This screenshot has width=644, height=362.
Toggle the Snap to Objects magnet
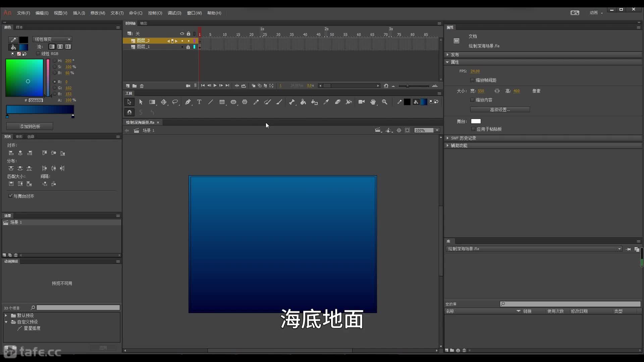[x=129, y=112]
